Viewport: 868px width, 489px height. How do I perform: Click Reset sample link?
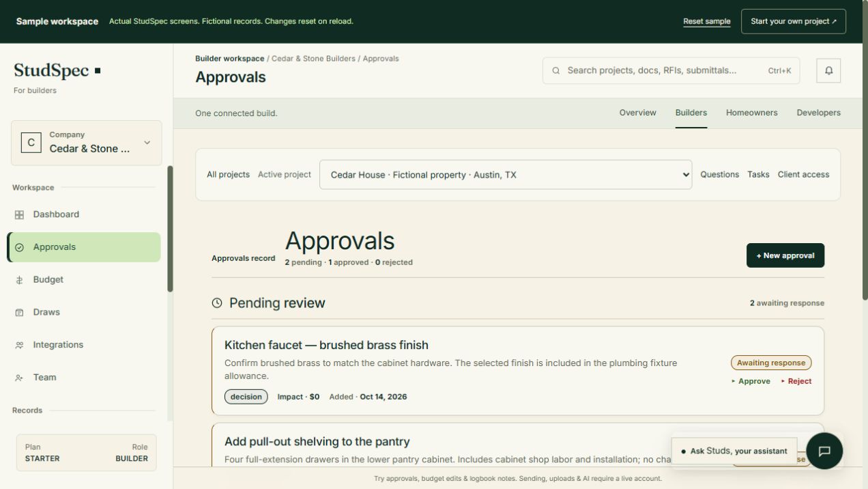pos(707,21)
